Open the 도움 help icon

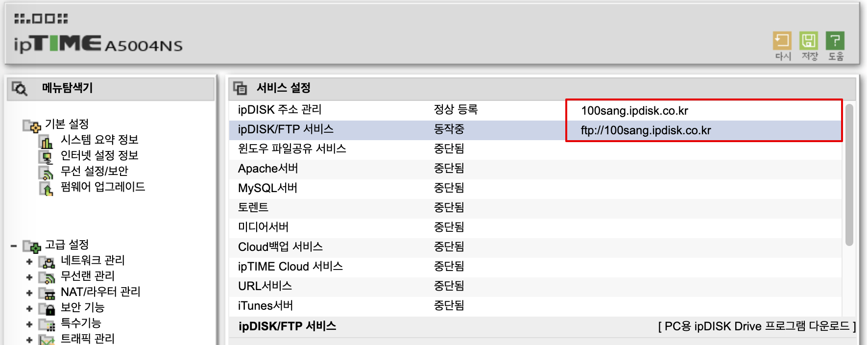pos(835,41)
